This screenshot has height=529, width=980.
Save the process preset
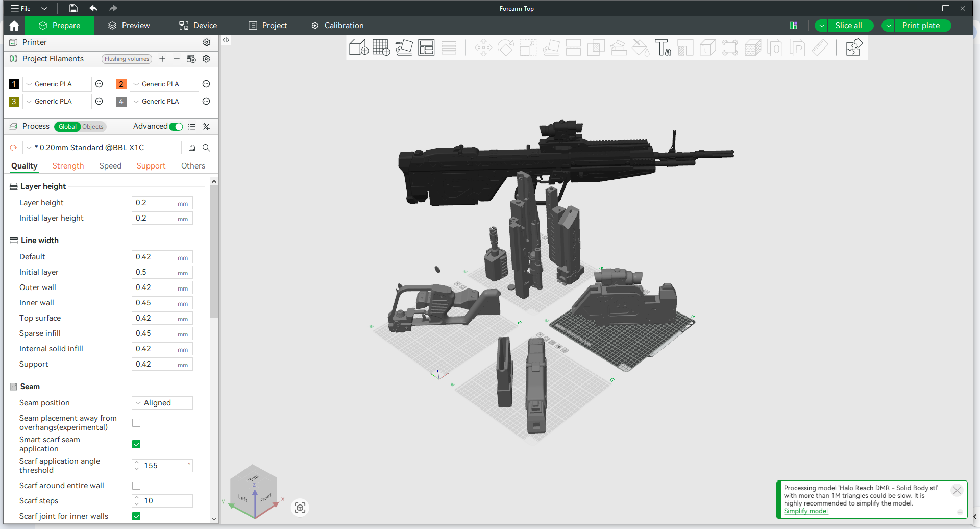192,148
